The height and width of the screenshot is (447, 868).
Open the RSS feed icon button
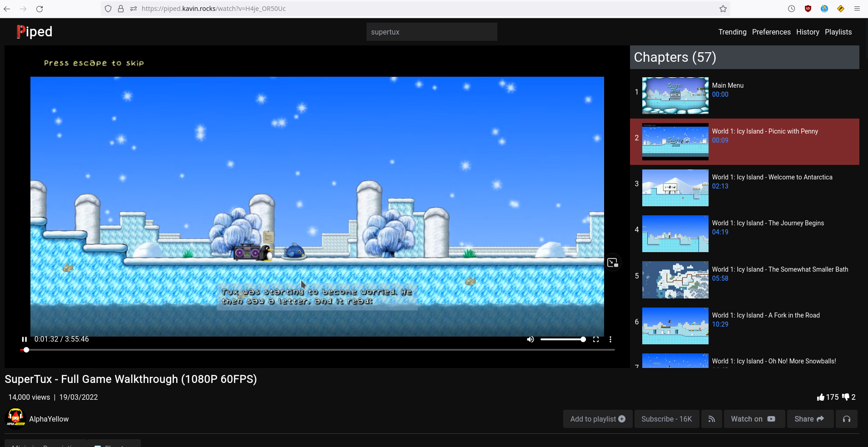tap(711, 419)
